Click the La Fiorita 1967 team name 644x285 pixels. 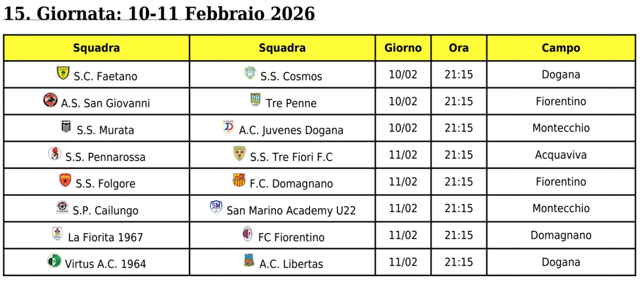pos(105,238)
